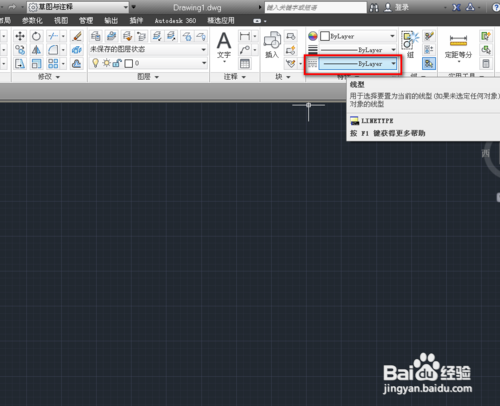
Task: Select the Fillet tool
Action: [x=53, y=50]
